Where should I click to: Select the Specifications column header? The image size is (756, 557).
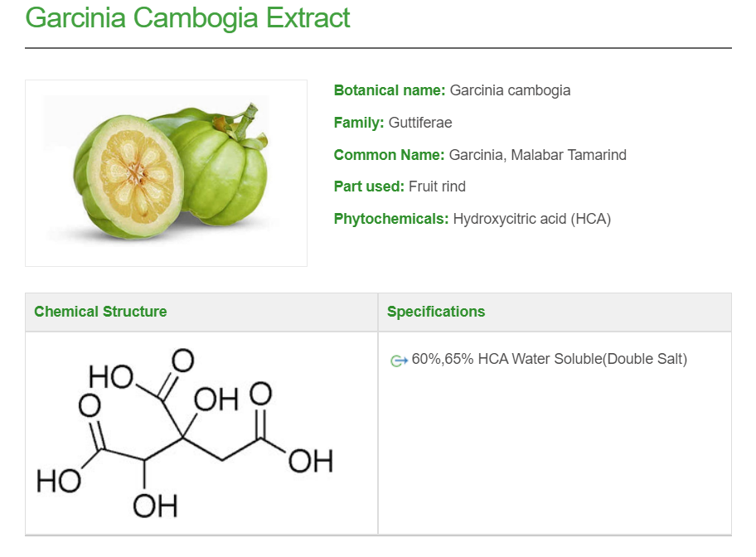pyautogui.click(x=436, y=312)
